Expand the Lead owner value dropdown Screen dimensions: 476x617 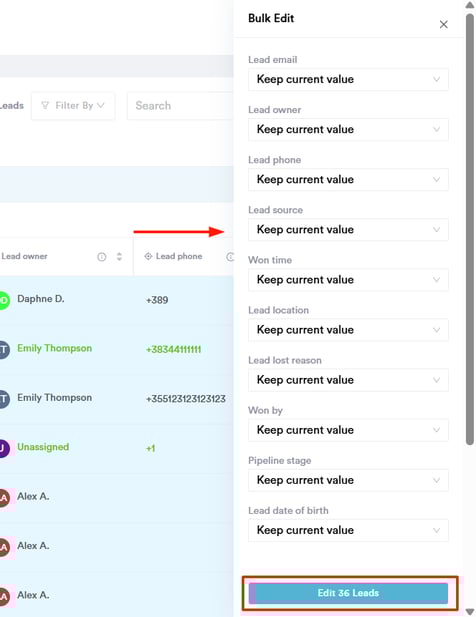click(348, 129)
